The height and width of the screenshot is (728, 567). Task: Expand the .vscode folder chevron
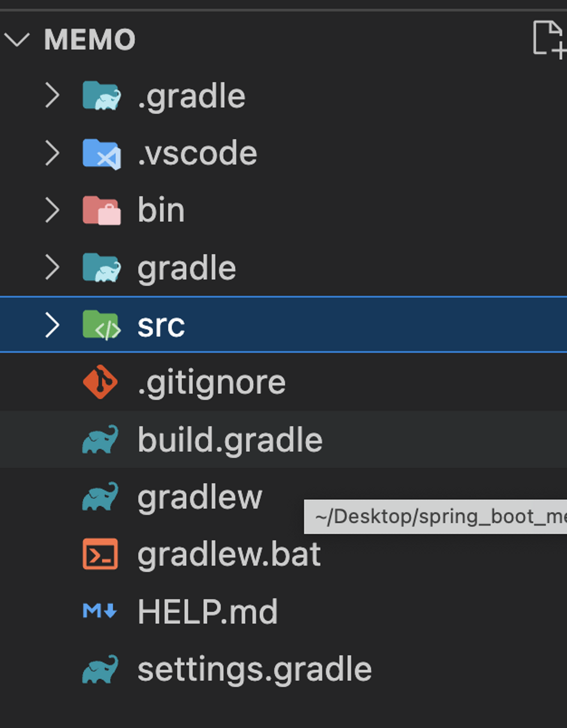click(x=52, y=154)
